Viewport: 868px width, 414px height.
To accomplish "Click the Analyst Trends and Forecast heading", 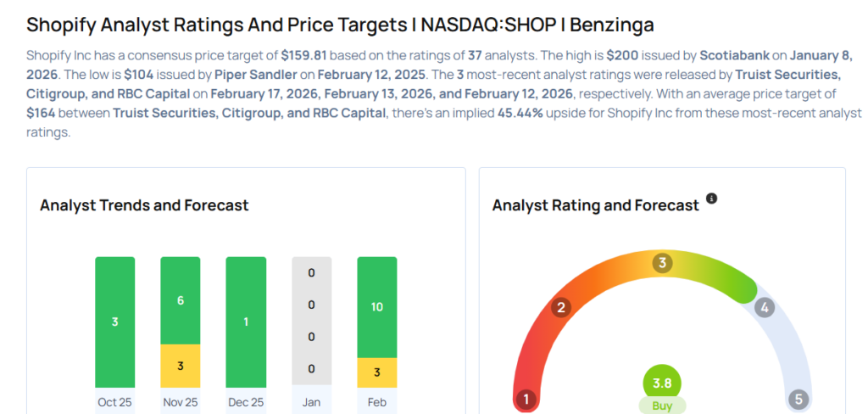I will click(x=144, y=205).
